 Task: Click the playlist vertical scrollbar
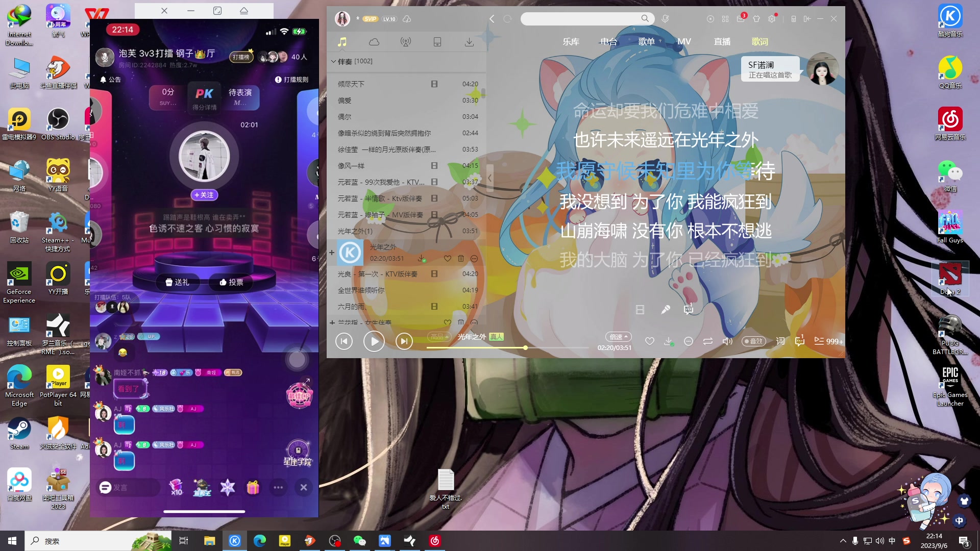pos(483,92)
